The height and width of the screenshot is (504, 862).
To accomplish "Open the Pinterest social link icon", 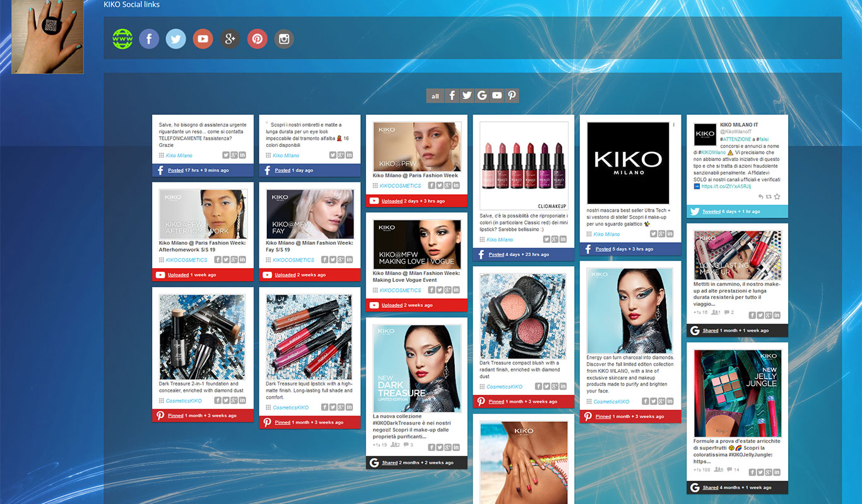I will tap(257, 39).
